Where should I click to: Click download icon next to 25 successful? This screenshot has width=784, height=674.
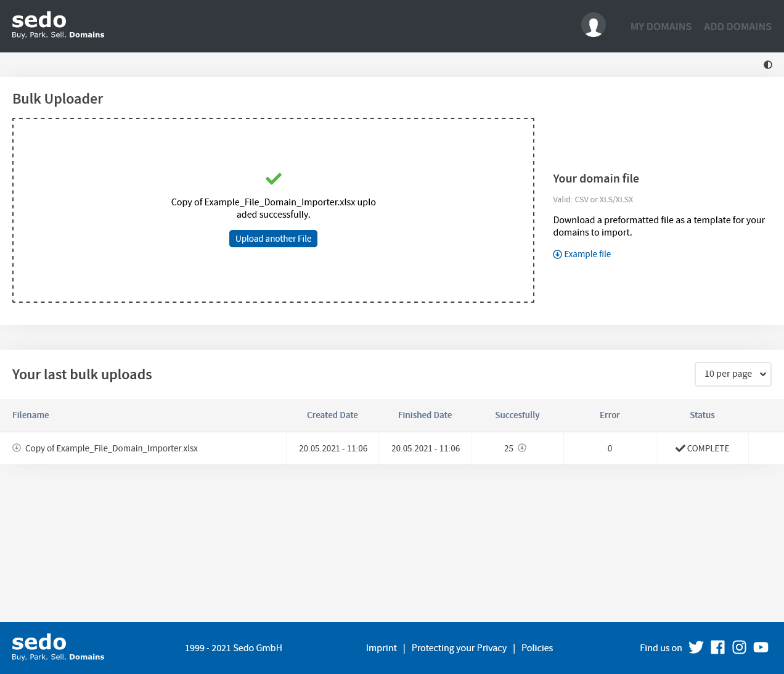522,448
